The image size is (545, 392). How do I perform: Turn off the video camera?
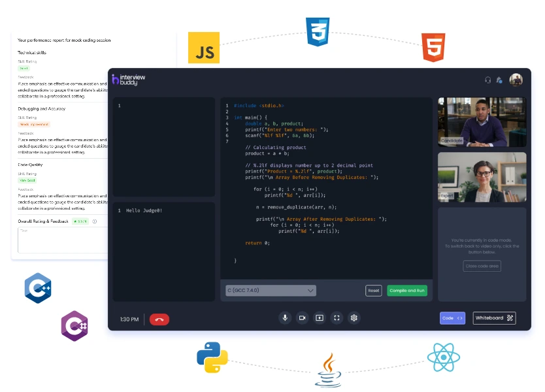click(302, 318)
